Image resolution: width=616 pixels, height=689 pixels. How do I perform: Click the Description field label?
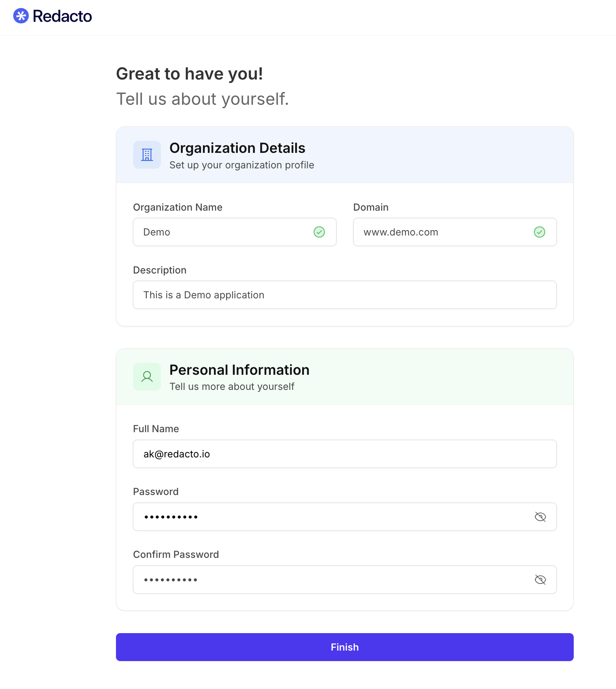tap(160, 270)
